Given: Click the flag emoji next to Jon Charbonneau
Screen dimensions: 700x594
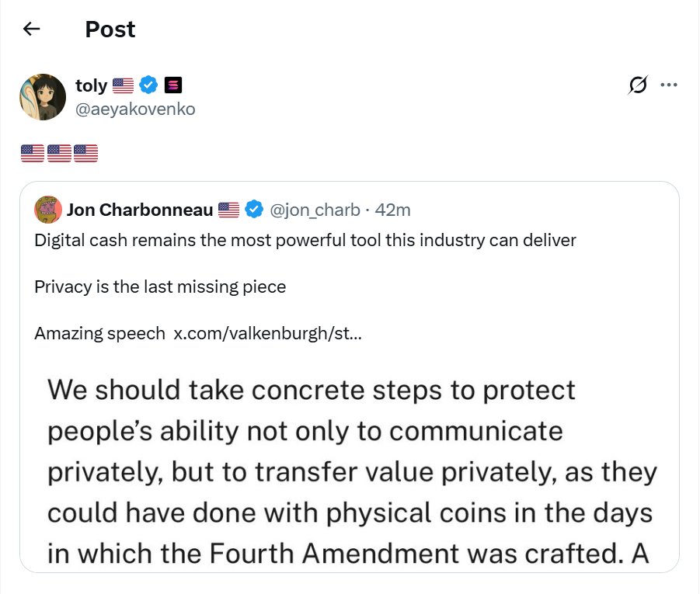Looking at the screenshot, I should pos(229,210).
